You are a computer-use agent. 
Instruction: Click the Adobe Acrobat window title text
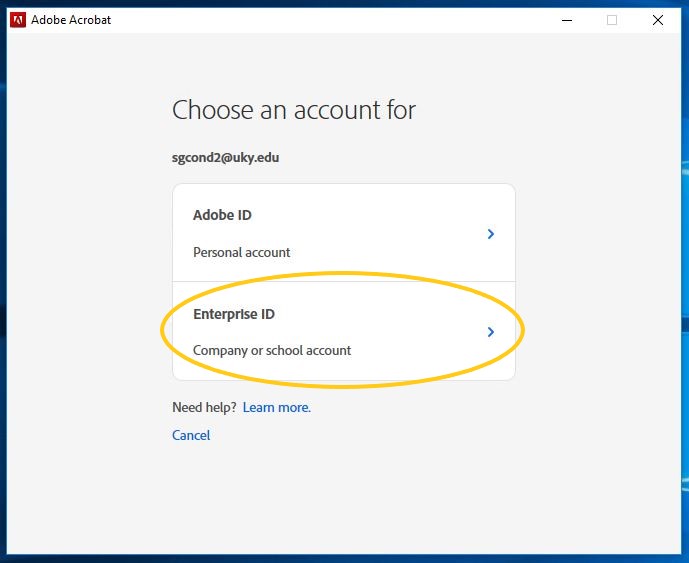[71, 20]
